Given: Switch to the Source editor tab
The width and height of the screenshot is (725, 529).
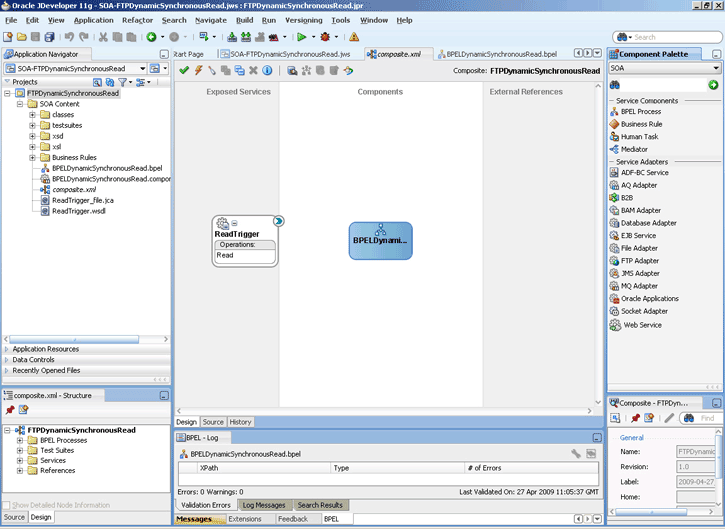Looking at the screenshot, I should (214, 422).
